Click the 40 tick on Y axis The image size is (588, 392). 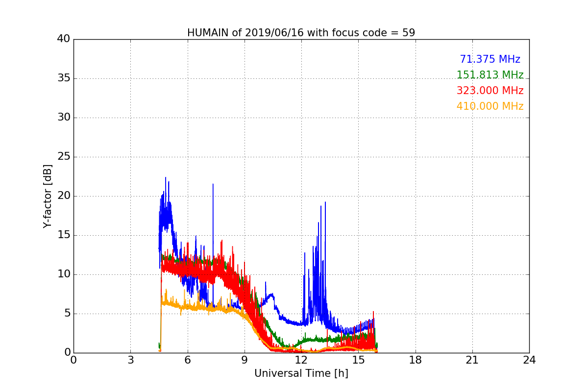64,39
